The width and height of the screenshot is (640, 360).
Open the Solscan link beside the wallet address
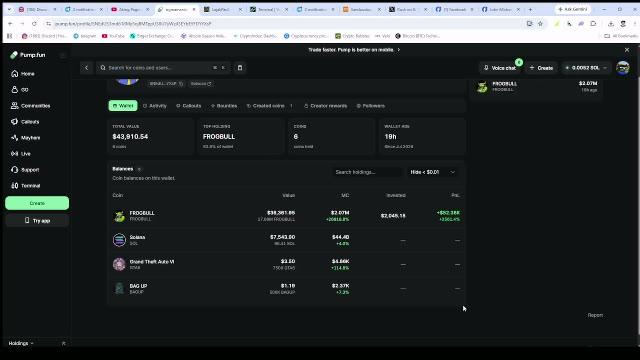tap(201, 84)
